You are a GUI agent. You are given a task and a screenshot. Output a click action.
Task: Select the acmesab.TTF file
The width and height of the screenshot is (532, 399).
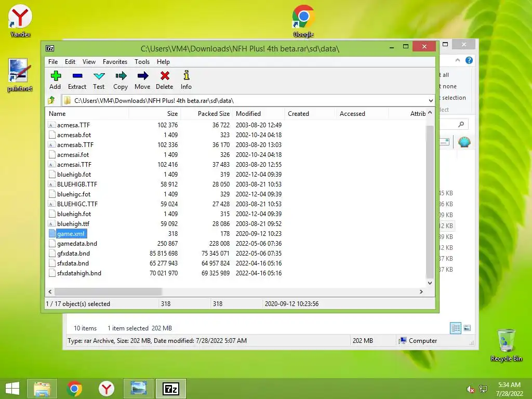coord(75,145)
